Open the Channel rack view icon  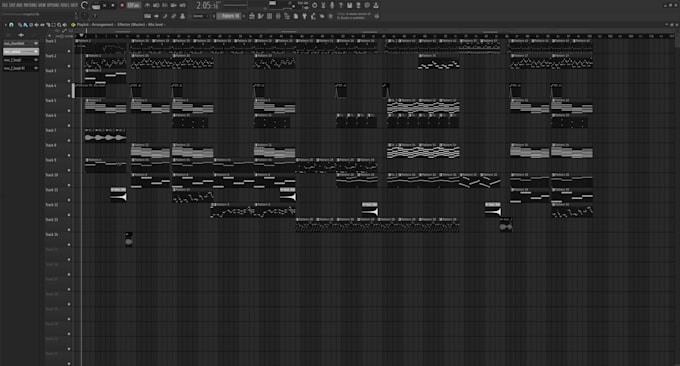(269, 16)
